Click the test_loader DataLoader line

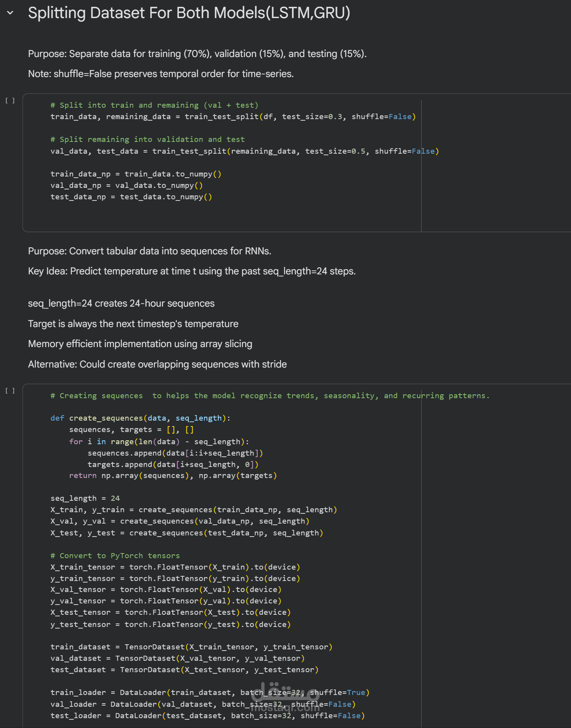coord(207,716)
